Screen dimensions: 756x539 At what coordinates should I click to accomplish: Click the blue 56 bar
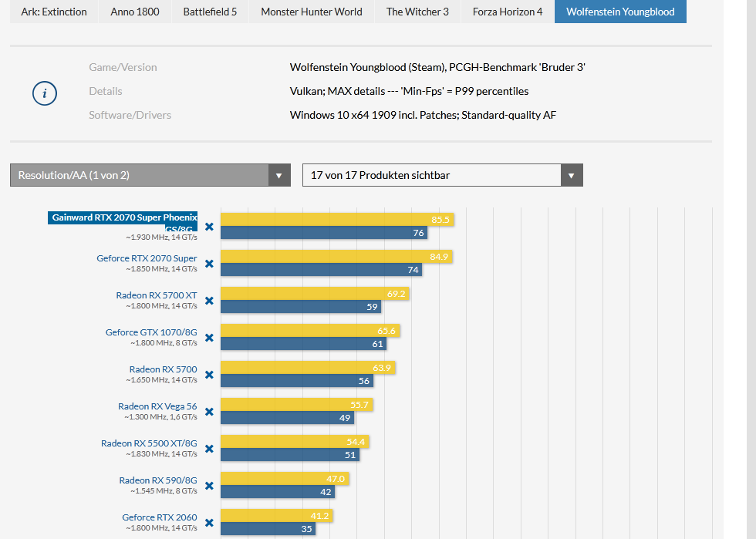297,381
